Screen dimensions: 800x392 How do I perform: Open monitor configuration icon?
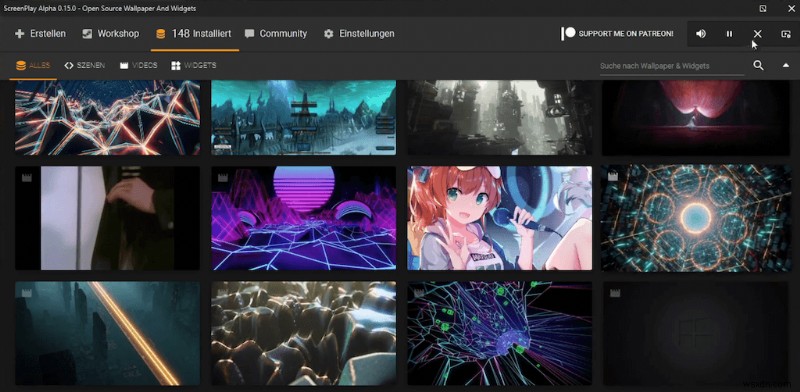(x=786, y=34)
